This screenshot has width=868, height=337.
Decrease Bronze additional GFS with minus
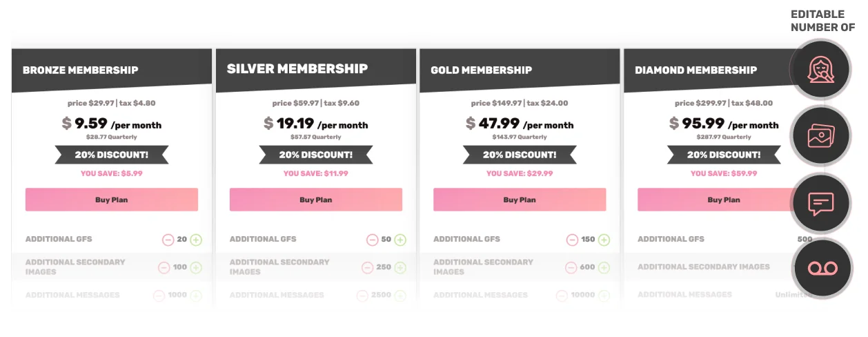[168, 240]
